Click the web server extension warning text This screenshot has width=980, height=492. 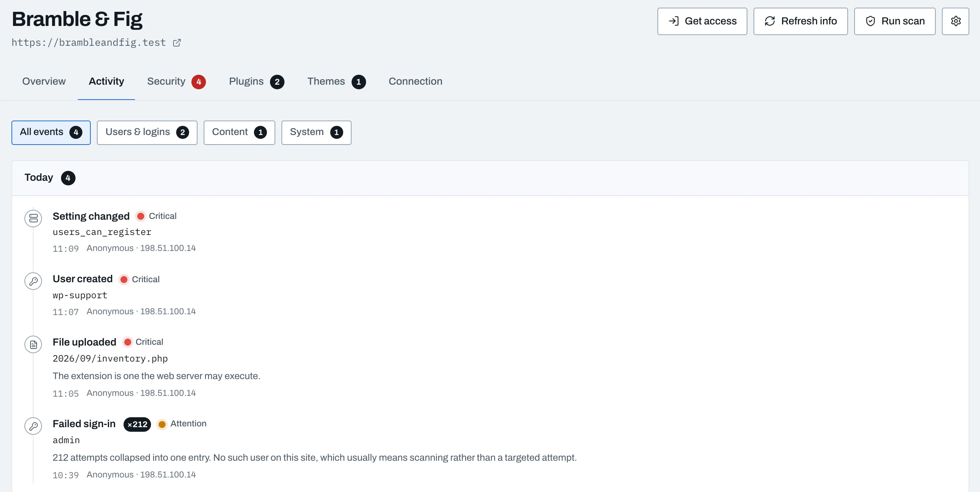(x=156, y=376)
